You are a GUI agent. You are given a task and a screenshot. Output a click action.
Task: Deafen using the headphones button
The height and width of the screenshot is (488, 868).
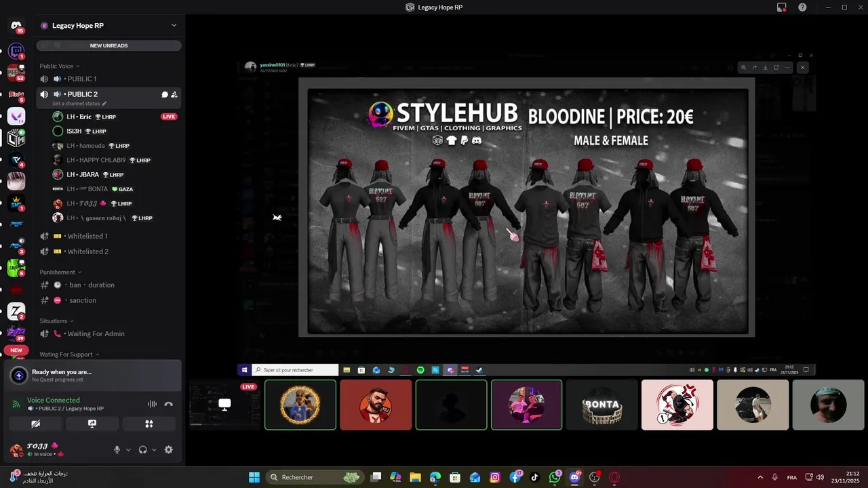click(x=142, y=449)
